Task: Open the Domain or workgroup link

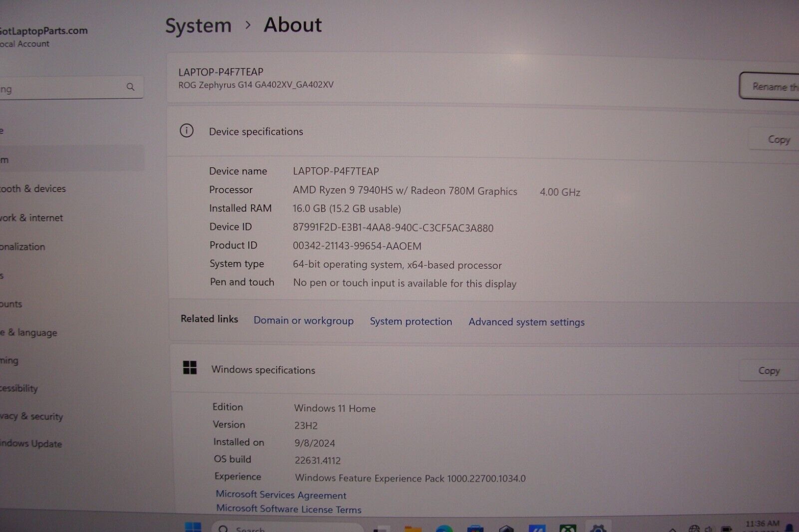Action: coord(304,320)
